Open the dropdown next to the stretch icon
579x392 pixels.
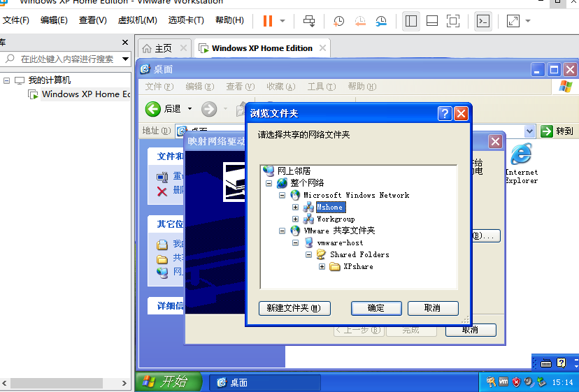(x=528, y=21)
